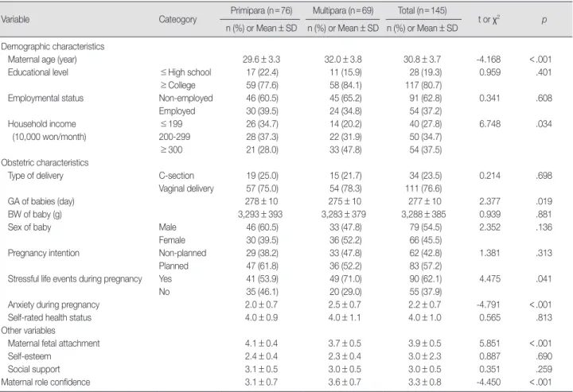Click the "t or χ²" column header
This screenshot has width=573, height=392.
point(489,19)
